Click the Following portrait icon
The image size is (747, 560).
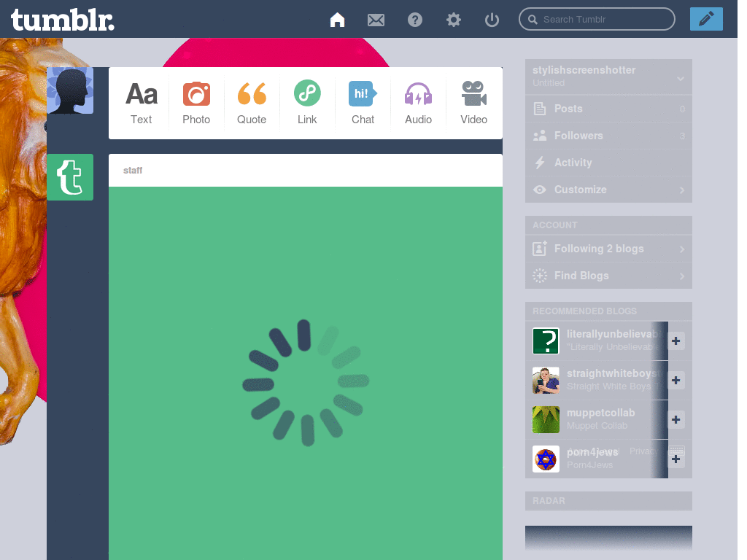click(540, 249)
